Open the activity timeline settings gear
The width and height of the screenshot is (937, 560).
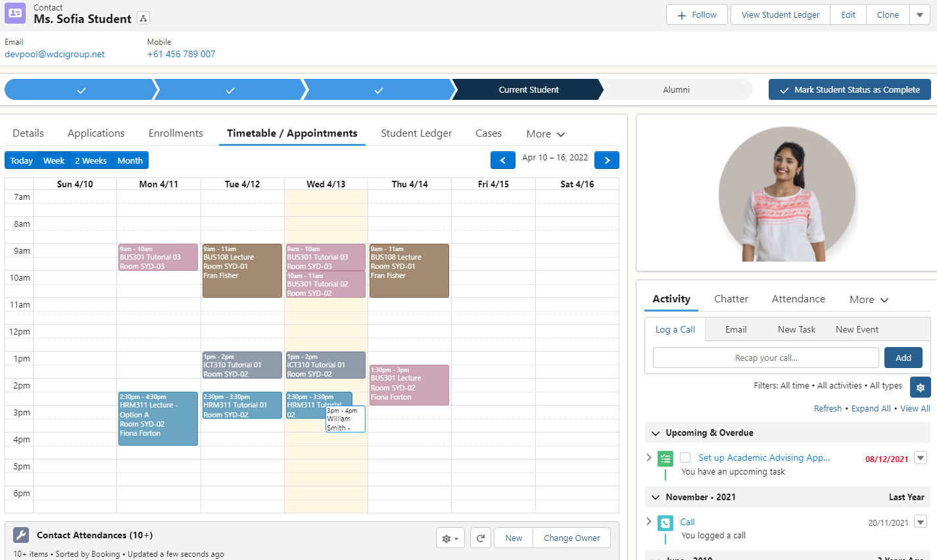[920, 387]
